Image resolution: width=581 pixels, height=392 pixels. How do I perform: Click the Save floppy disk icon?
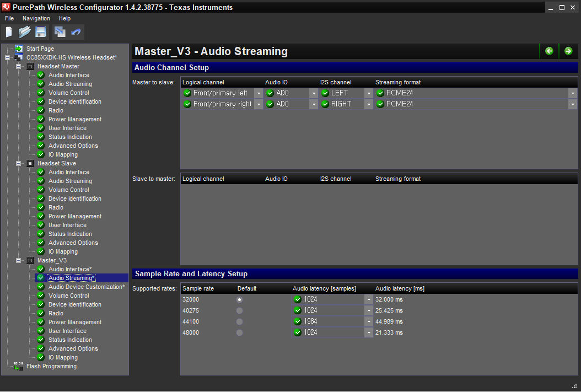coord(41,32)
